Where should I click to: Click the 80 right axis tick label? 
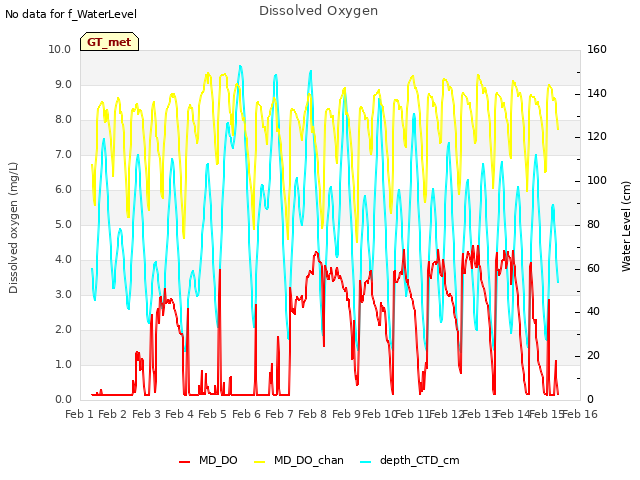pos(593,224)
